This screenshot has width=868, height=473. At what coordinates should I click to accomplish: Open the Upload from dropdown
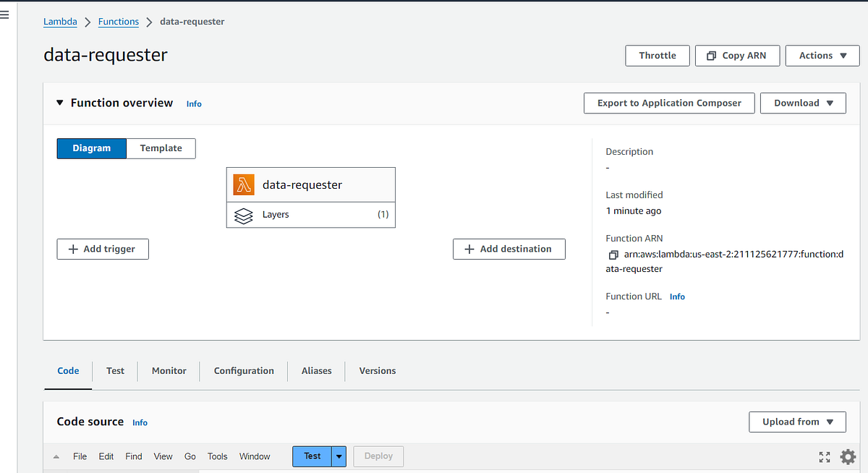click(x=797, y=422)
